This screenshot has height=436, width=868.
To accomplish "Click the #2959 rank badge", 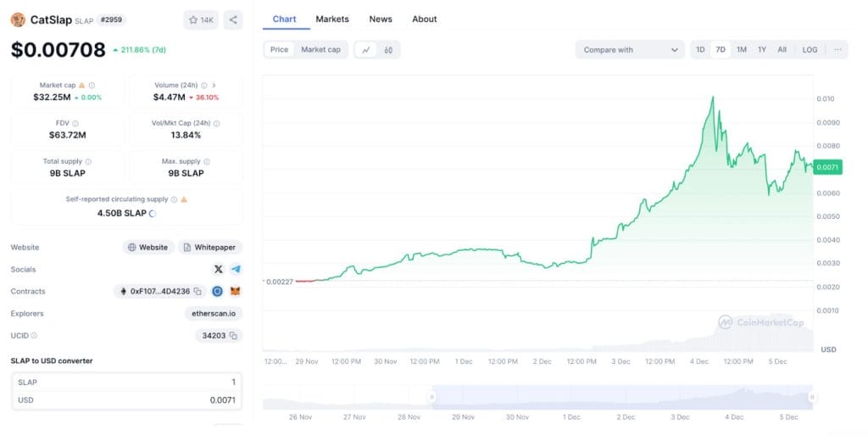I will point(111,20).
